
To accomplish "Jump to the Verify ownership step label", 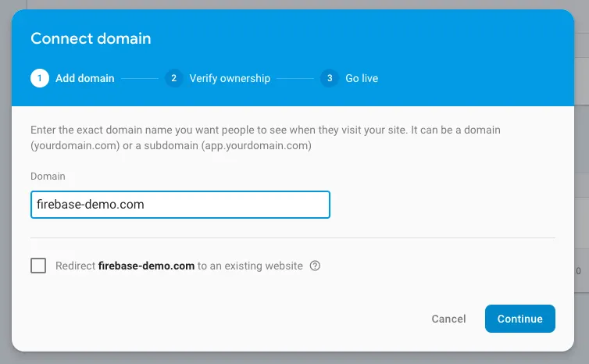I will tap(230, 78).
